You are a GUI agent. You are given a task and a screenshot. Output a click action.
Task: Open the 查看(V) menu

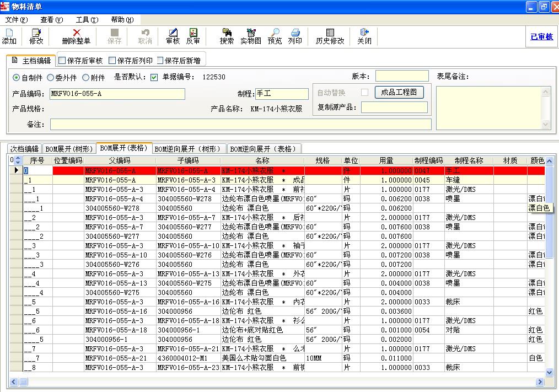point(52,20)
